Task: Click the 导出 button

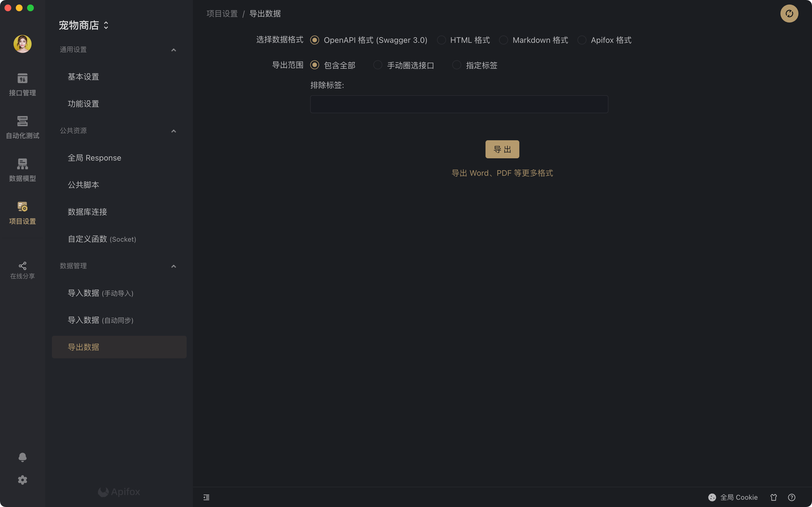Action: coord(502,149)
